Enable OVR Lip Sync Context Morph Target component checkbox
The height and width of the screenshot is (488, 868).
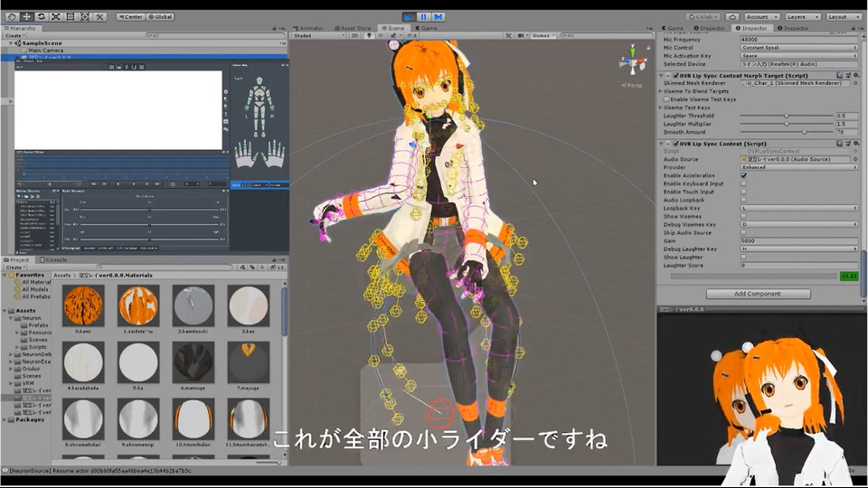(676, 75)
